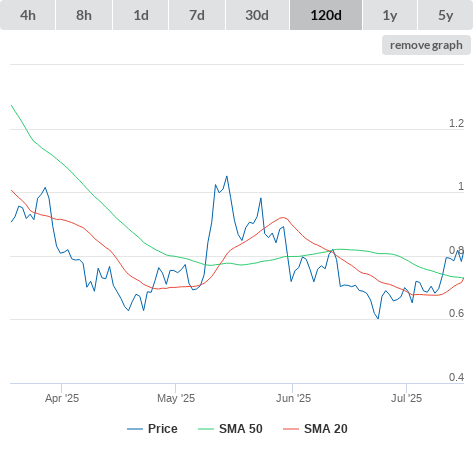The height and width of the screenshot is (455, 474).
Task: Switch chart to 30d range
Action: [x=257, y=15]
